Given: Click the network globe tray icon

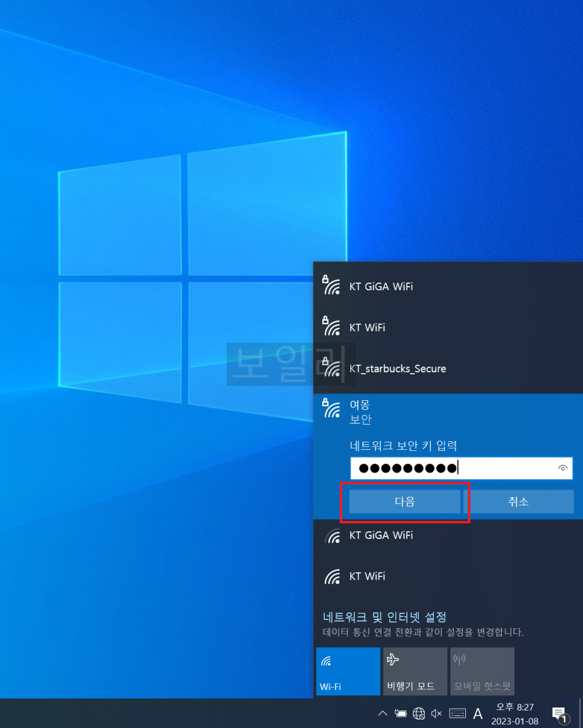Looking at the screenshot, I should [x=419, y=714].
